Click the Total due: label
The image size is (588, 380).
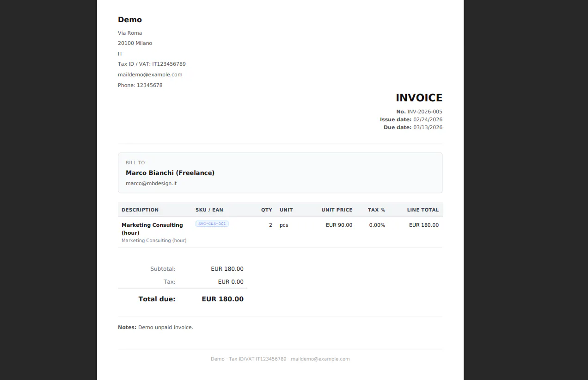157,299
